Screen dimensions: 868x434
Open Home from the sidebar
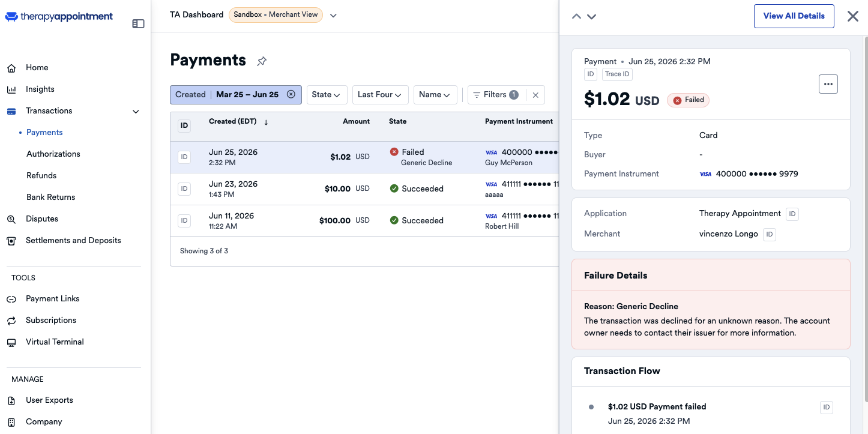pyautogui.click(x=37, y=68)
